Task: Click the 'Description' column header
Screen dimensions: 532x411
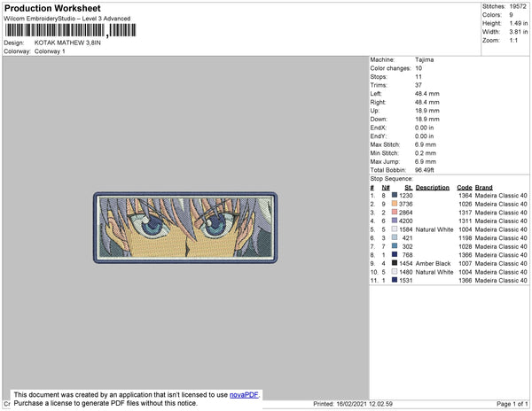Action: (x=433, y=188)
